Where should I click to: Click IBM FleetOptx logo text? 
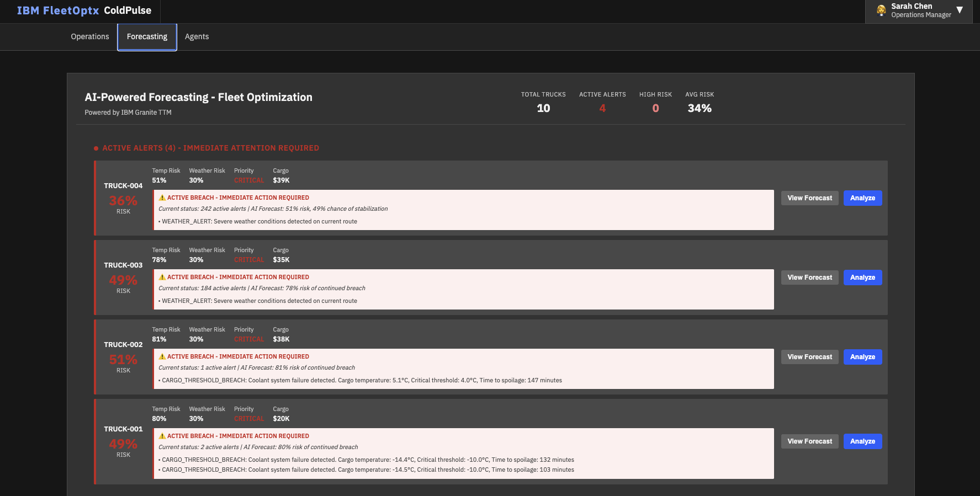point(58,10)
